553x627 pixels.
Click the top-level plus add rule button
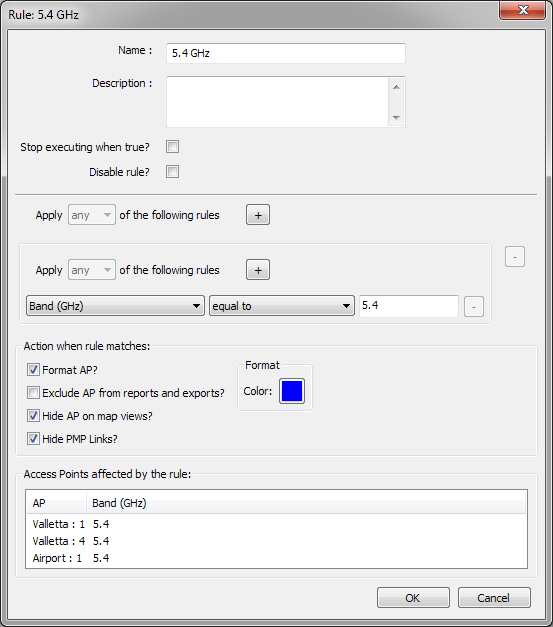click(258, 215)
